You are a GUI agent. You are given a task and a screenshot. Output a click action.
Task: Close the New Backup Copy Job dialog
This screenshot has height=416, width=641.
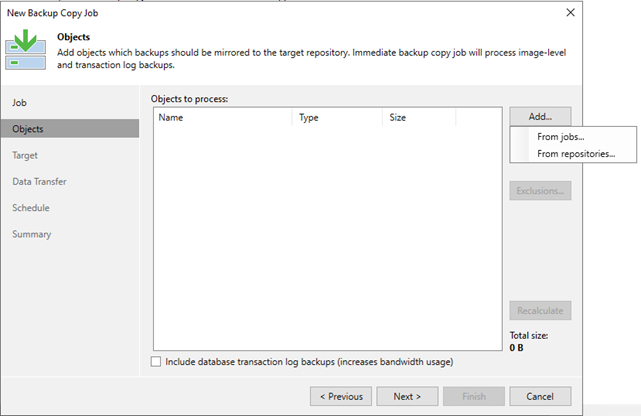(570, 12)
